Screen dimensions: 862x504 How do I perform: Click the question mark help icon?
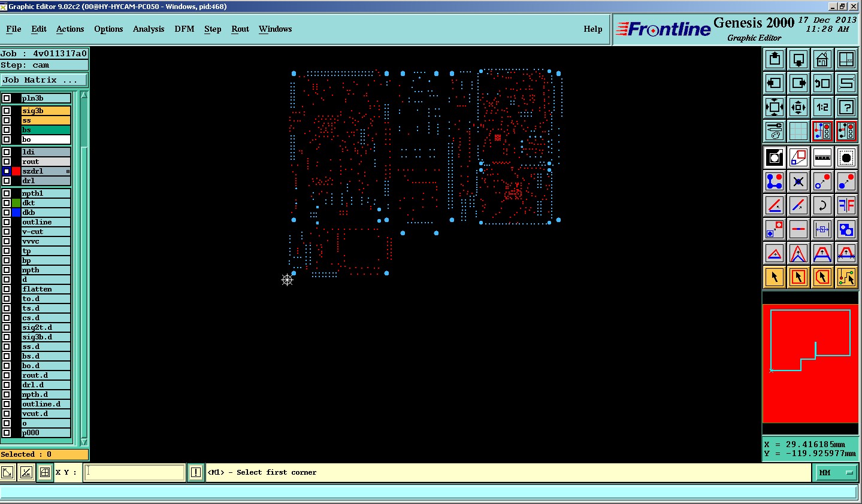tap(846, 107)
